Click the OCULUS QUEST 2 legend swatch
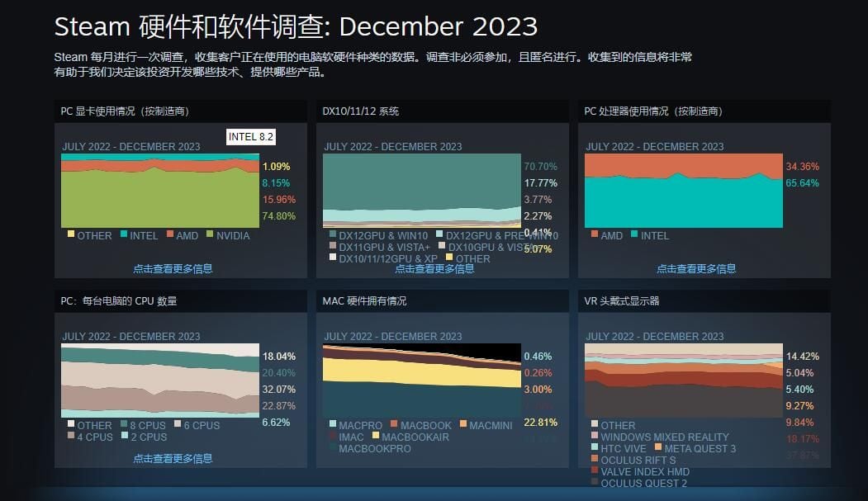 pyautogui.click(x=595, y=482)
